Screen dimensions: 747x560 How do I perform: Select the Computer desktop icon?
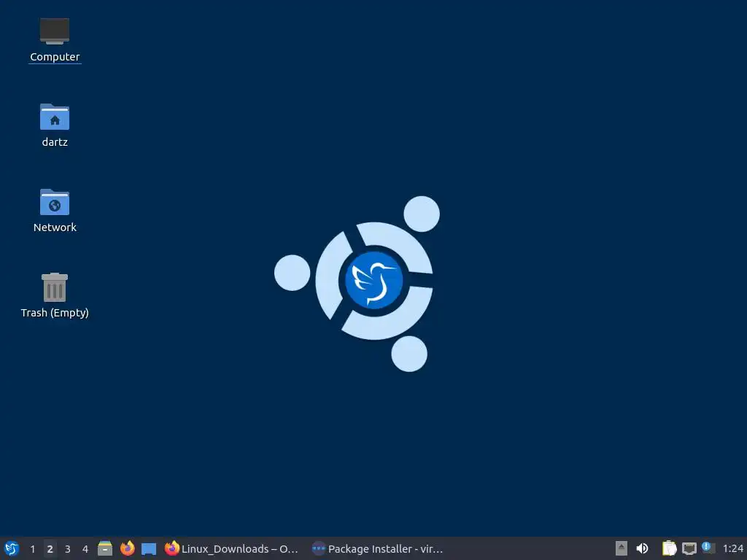tap(55, 40)
